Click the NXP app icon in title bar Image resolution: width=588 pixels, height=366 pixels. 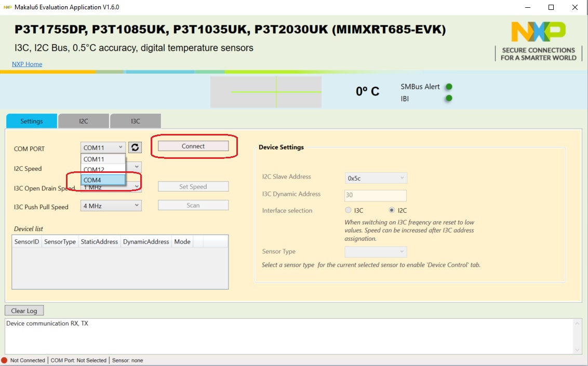pos(7,7)
